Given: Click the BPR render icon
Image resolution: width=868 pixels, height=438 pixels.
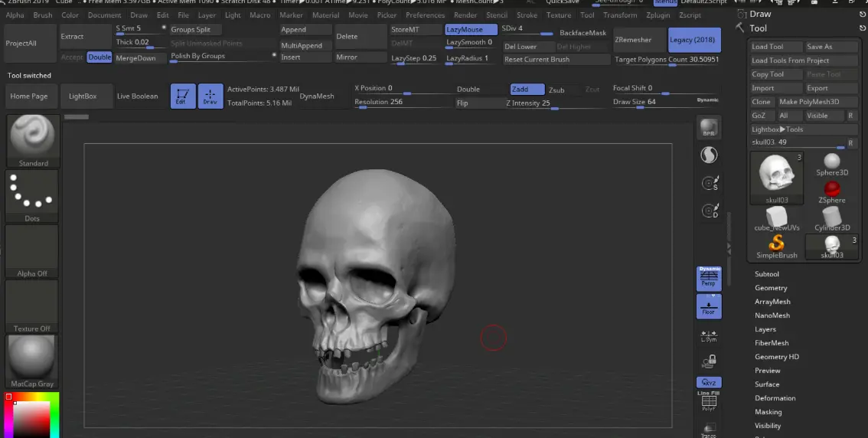Looking at the screenshot, I should click(709, 129).
